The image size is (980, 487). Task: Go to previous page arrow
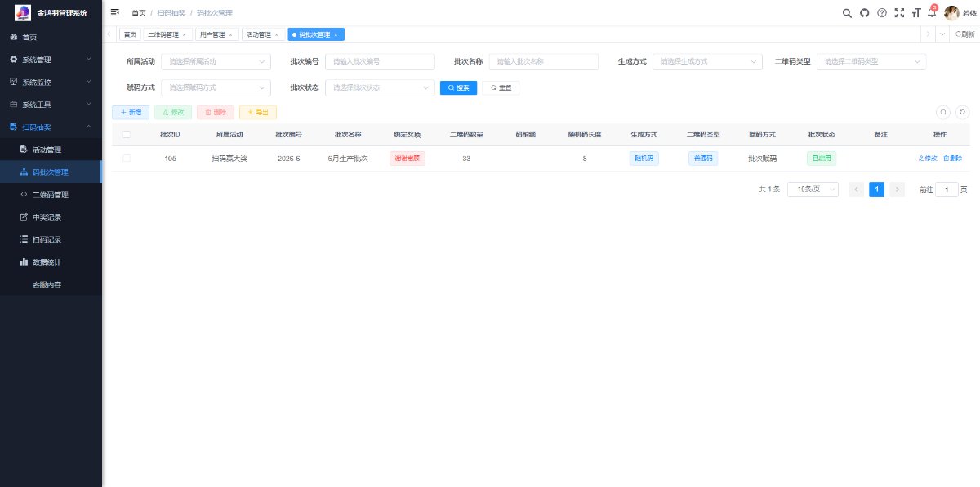coord(856,190)
